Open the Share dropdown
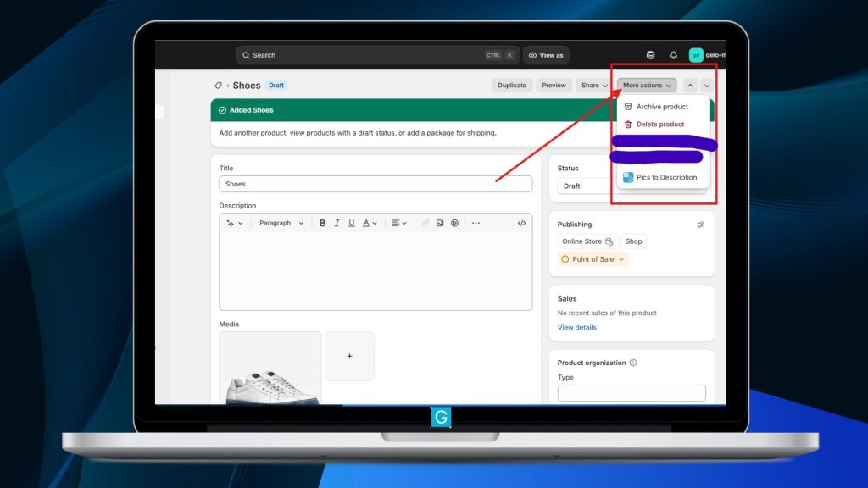This screenshot has width=868, height=488. click(593, 86)
